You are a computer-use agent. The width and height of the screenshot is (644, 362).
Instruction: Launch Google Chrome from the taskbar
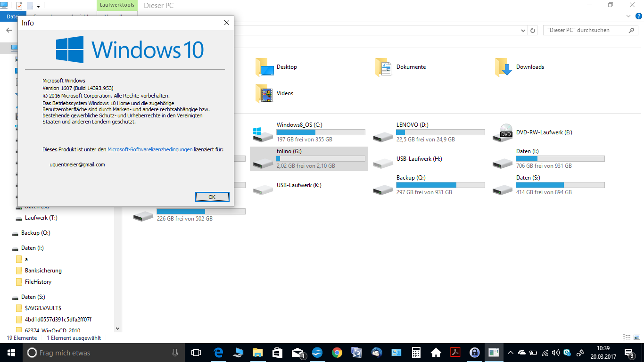coord(337,353)
